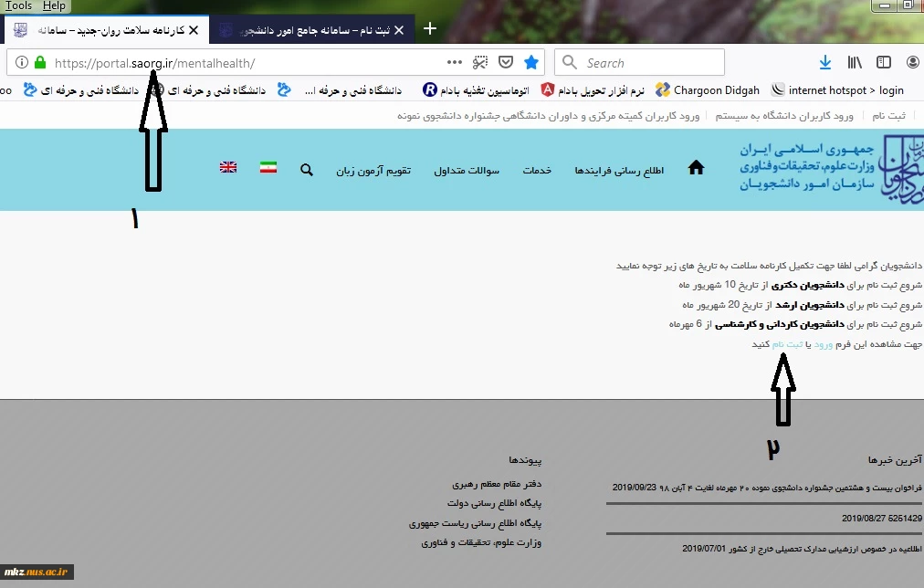Click the Save to Pocket icon
Screen dimensions: 924x588
(x=506, y=62)
